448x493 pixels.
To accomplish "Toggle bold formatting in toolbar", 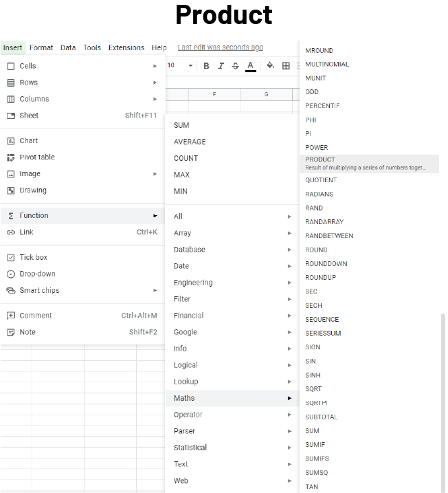I will click(206, 66).
